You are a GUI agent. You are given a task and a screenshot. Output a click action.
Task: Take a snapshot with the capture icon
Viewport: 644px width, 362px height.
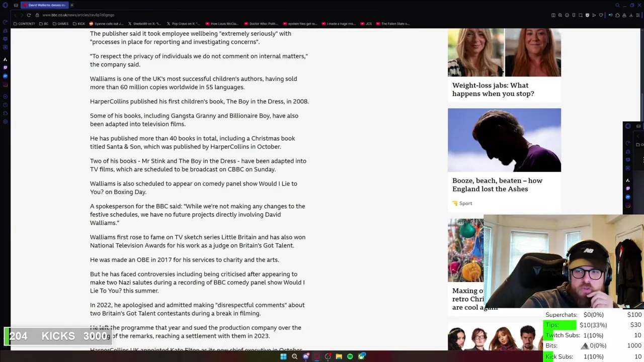click(x=581, y=15)
